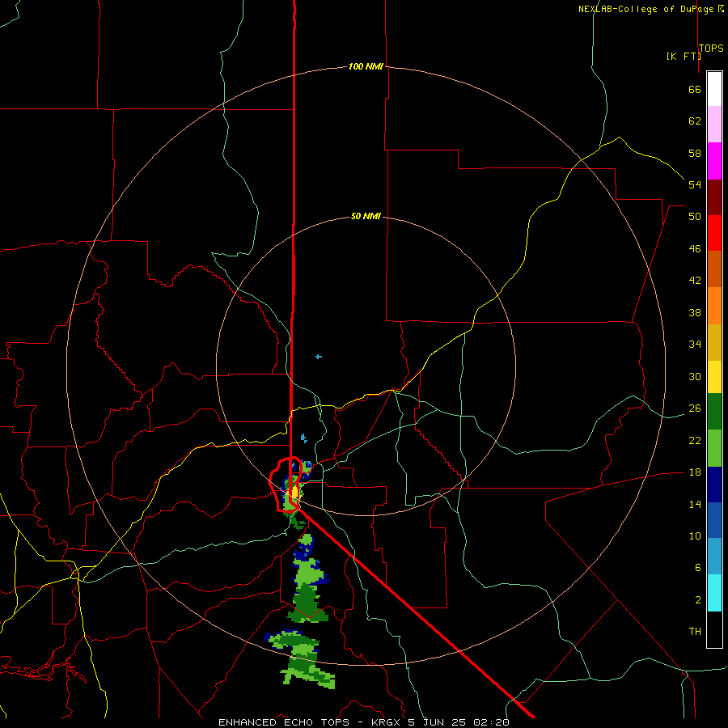Click the TOPS legend title
Viewport: 728px width, 728px height.
(x=711, y=48)
